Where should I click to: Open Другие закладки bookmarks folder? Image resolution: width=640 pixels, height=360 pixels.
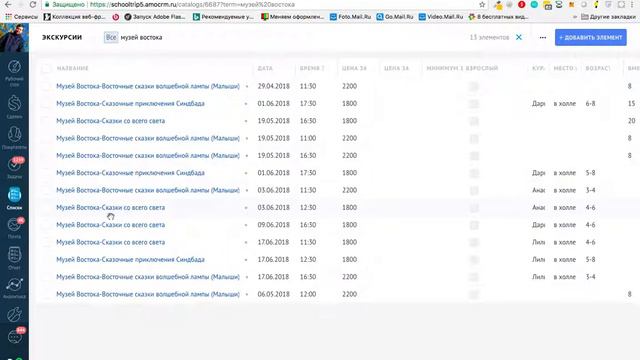(608, 17)
